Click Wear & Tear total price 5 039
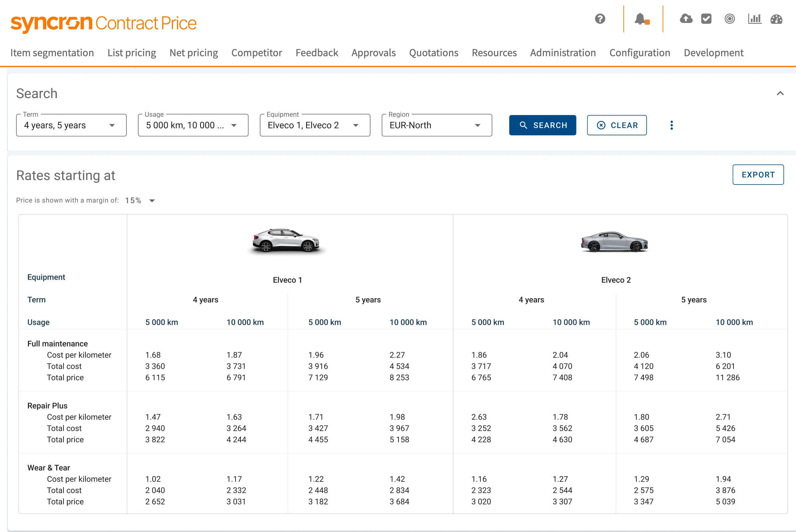This screenshot has width=796, height=532. coord(725,502)
